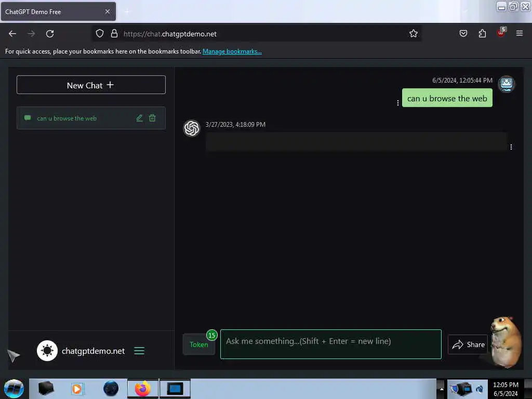Open 'can u browse the web' conversation in sidebar
This screenshot has height=399, width=532.
[x=91, y=118]
